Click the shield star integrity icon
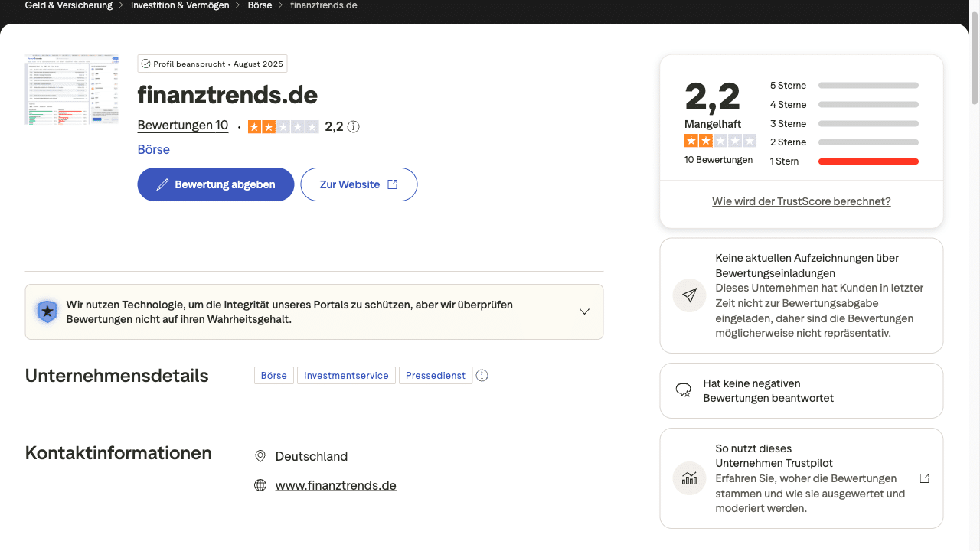 click(x=47, y=311)
